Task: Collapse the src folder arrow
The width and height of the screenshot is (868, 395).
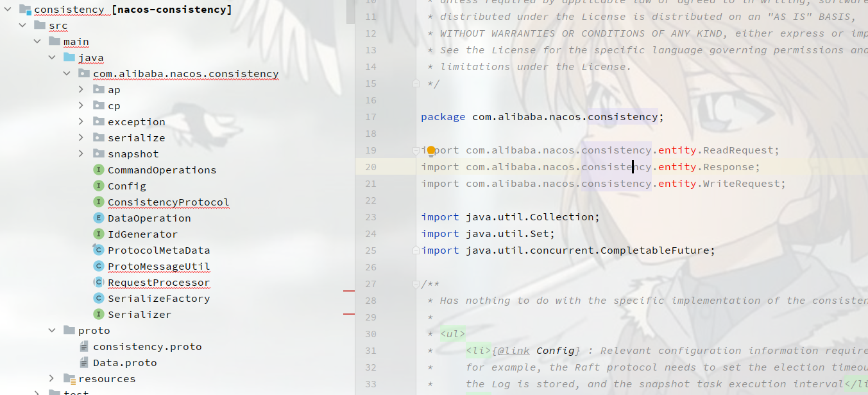Action: click(22, 26)
